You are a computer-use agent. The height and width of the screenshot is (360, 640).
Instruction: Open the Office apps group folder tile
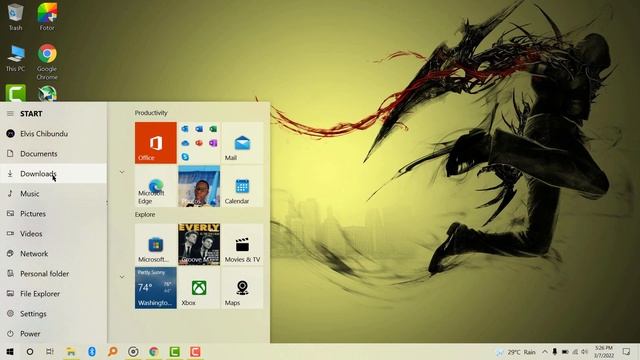(x=199, y=143)
